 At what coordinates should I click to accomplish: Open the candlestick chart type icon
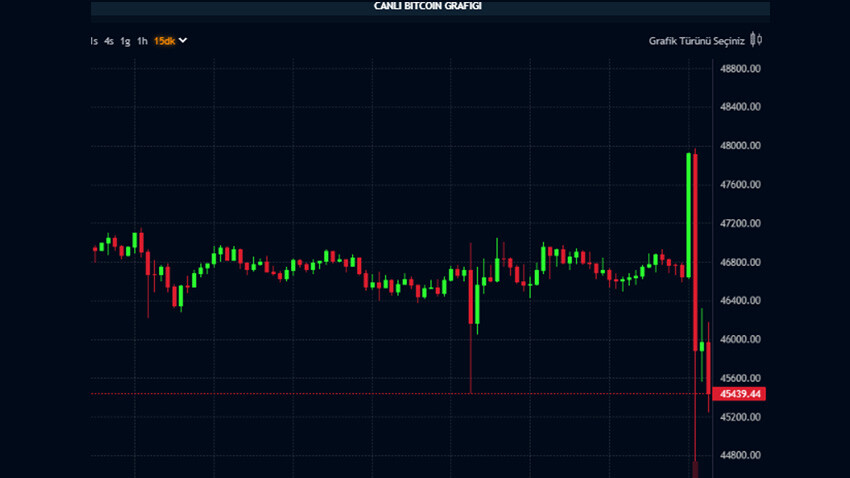[x=756, y=40]
